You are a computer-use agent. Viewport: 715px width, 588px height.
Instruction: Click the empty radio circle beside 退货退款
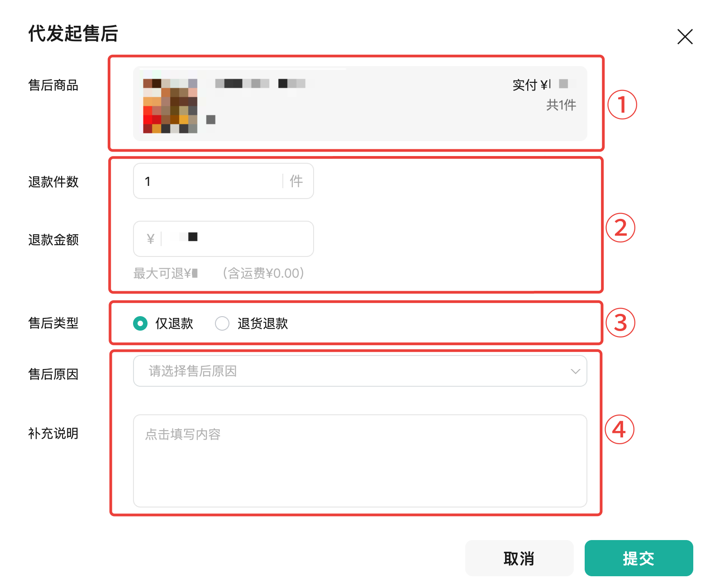(222, 323)
